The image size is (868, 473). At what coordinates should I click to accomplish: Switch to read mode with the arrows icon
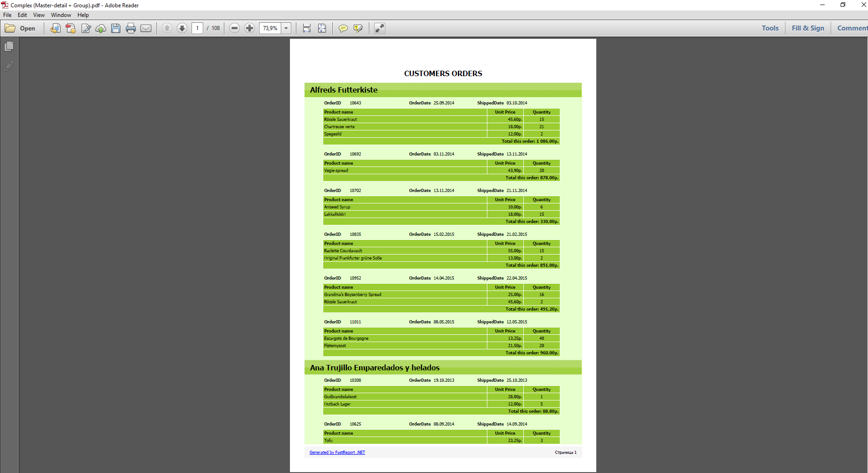pyautogui.click(x=380, y=28)
